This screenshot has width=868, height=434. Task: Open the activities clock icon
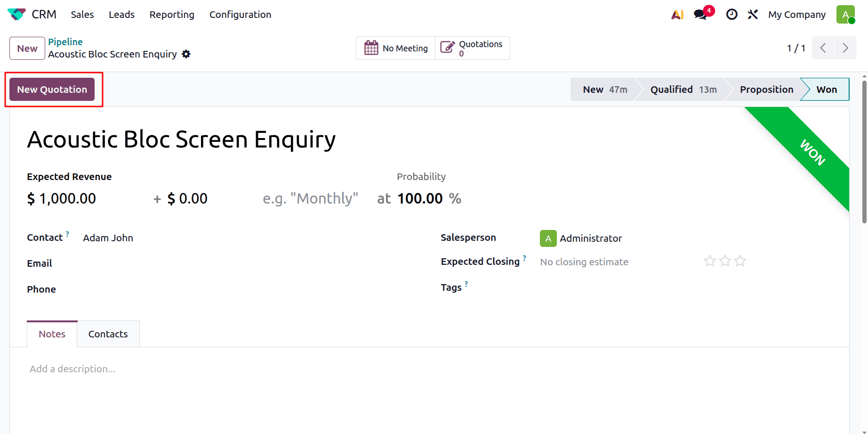[x=731, y=15]
